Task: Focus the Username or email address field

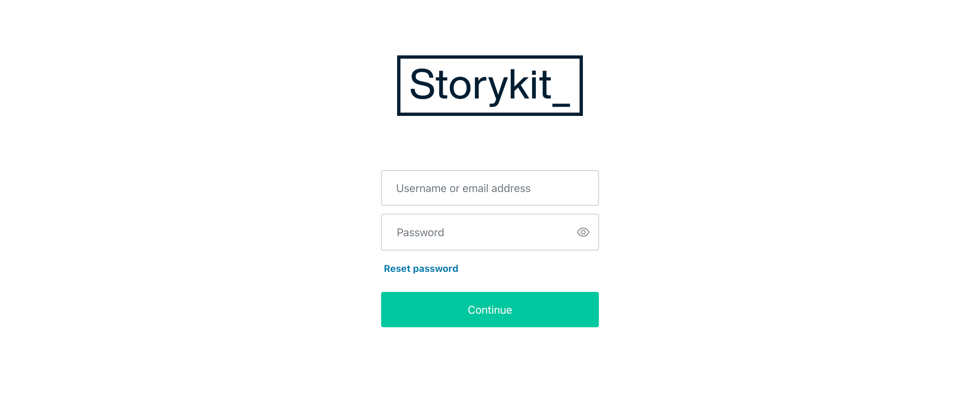Action: click(x=490, y=188)
